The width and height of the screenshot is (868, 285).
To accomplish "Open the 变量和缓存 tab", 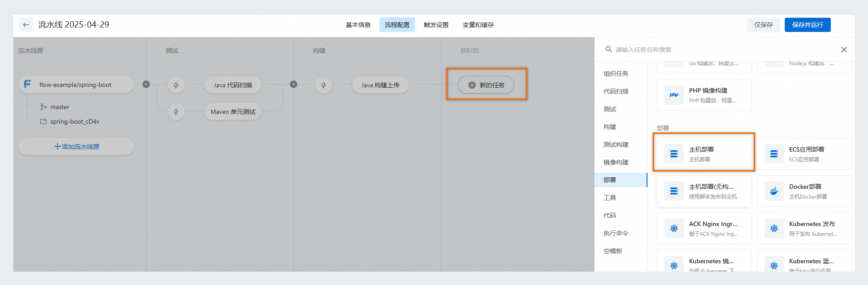I will [x=478, y=25].
